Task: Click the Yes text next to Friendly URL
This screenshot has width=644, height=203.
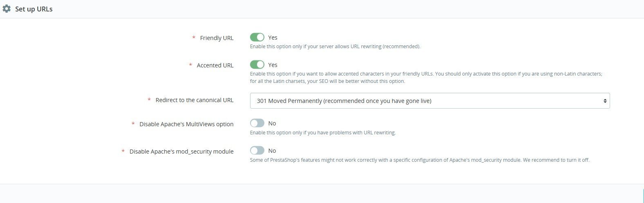Action: coord(273,38)
